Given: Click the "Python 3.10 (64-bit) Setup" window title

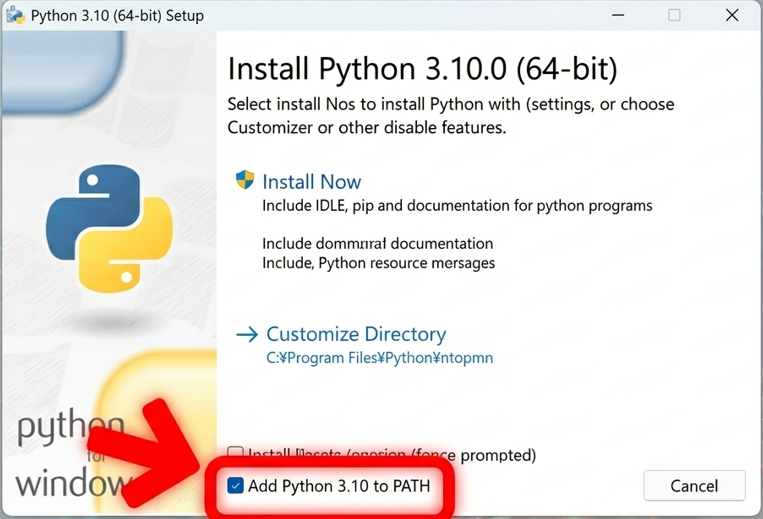Looking at the screenshot, I should click(x=117, y=16).
